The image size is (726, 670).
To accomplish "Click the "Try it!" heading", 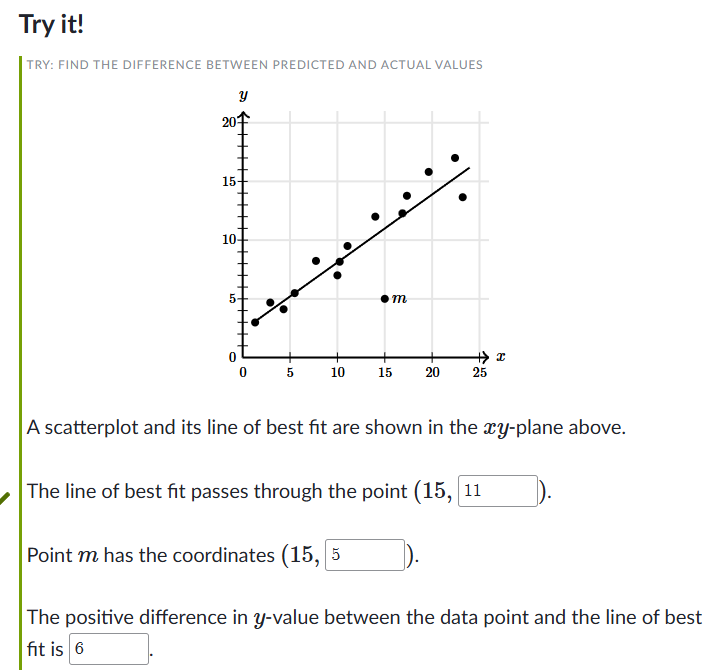I will click(52, 23).
